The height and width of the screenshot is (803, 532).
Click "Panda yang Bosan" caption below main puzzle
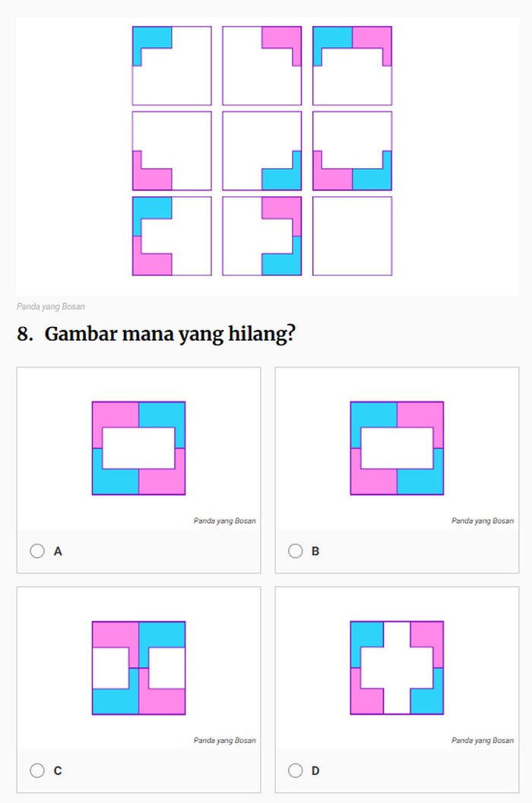(51, 306)
